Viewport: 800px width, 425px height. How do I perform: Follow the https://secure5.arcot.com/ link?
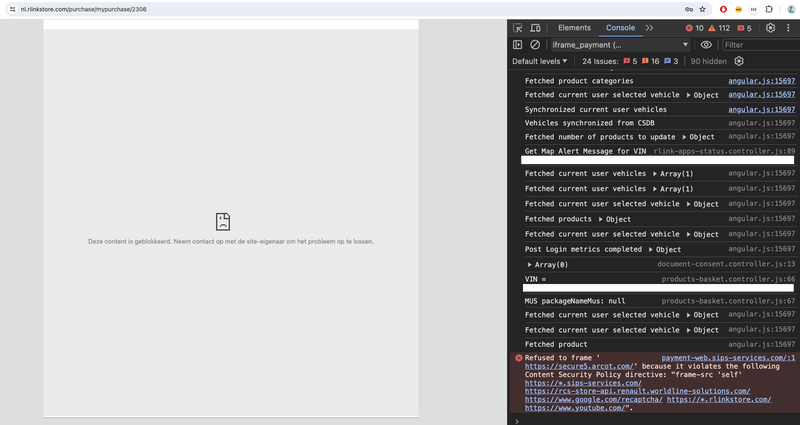(579, 366)
